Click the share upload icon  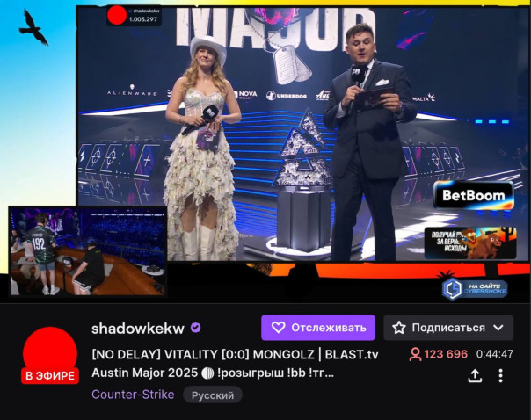[x=475, y=376]
